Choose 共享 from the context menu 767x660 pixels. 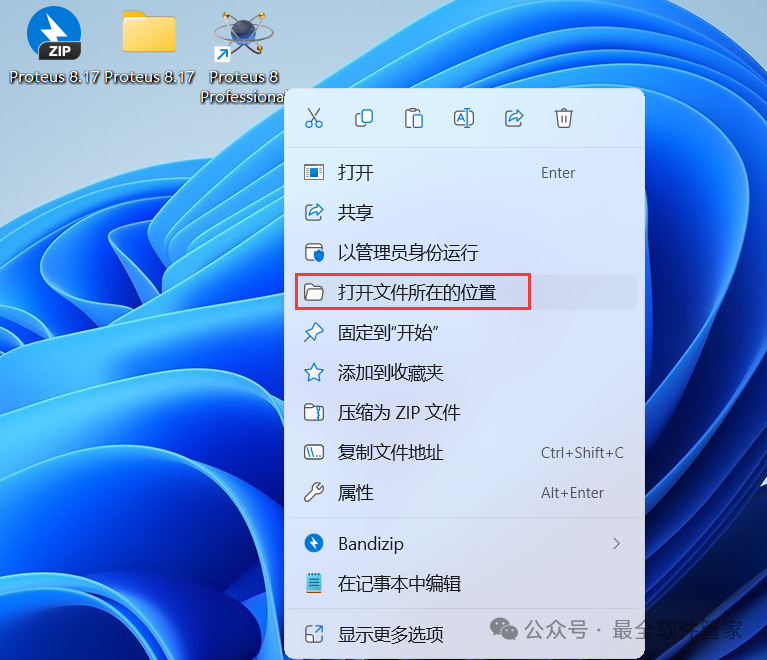[356, 213]
